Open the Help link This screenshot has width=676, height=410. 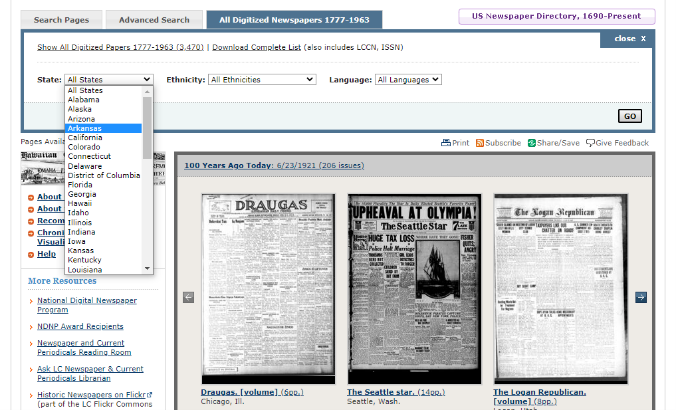tap(47, 254)
